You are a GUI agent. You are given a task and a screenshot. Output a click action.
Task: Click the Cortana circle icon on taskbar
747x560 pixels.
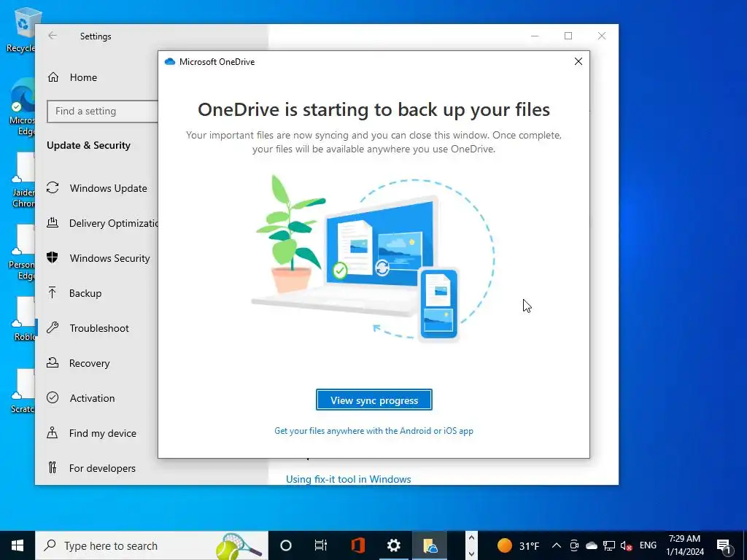pos(286,545)
